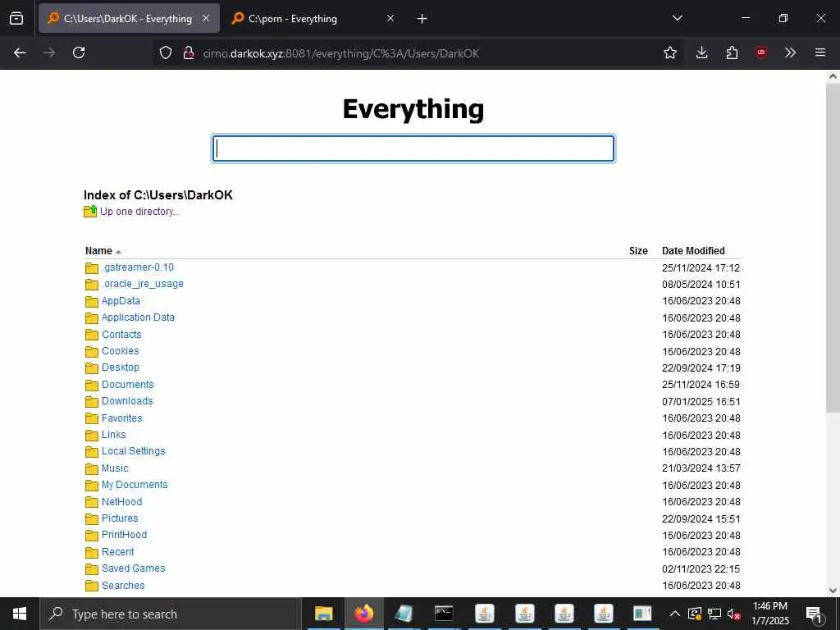Open the Cookies folder
Image resolution: width=840 pixels, height=630 pixels.
click(121, 351)
